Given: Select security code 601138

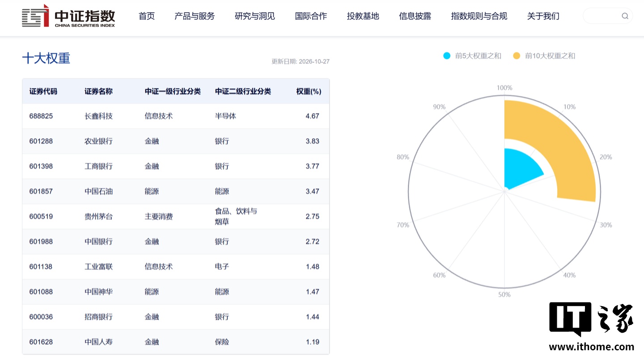Looking at the screenshot, I should coord(41,266).
